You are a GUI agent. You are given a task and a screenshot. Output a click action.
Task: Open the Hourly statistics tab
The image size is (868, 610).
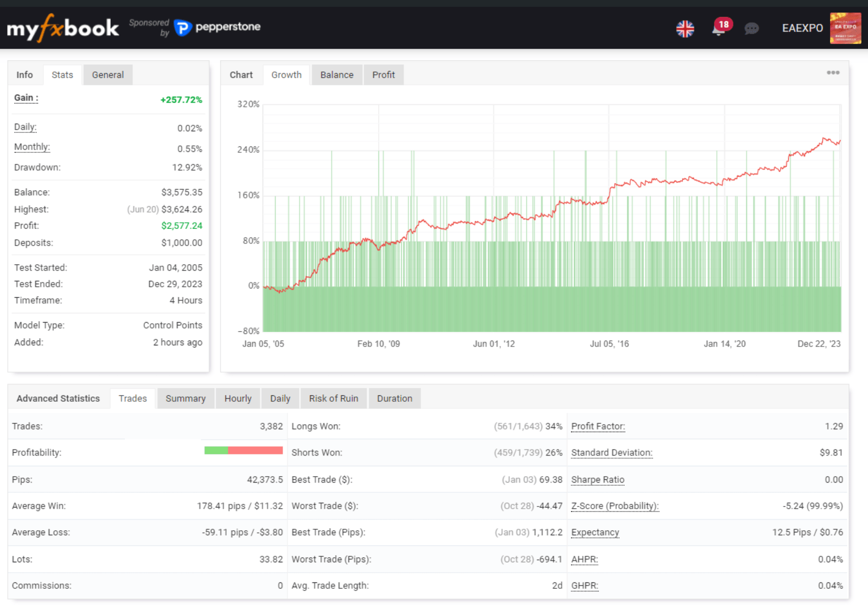pos(238,399)
